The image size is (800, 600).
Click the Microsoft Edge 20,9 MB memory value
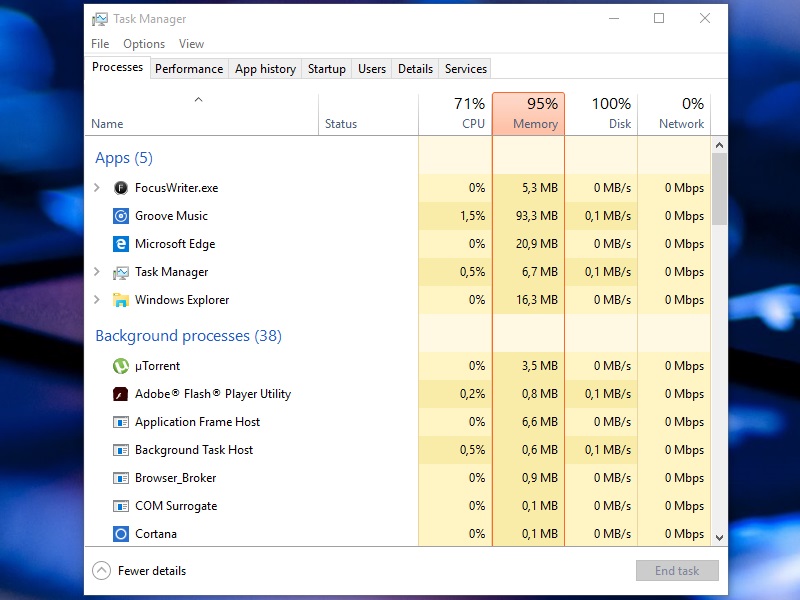[x=537, y=244]
